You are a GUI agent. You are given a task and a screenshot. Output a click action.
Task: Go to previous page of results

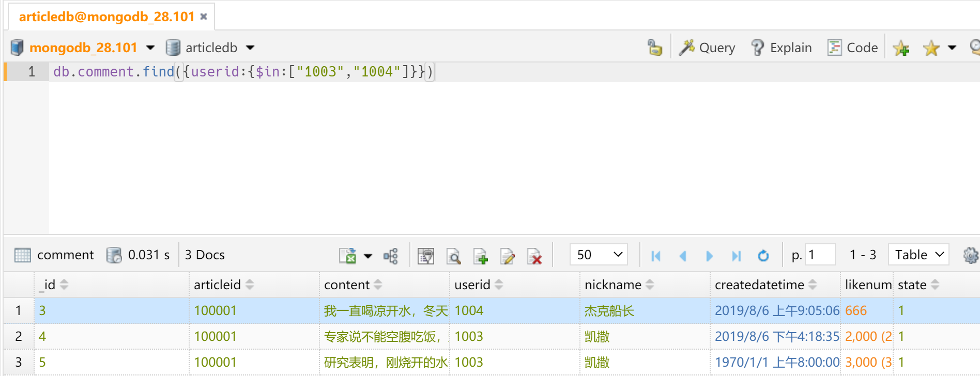tap(683, 256)
